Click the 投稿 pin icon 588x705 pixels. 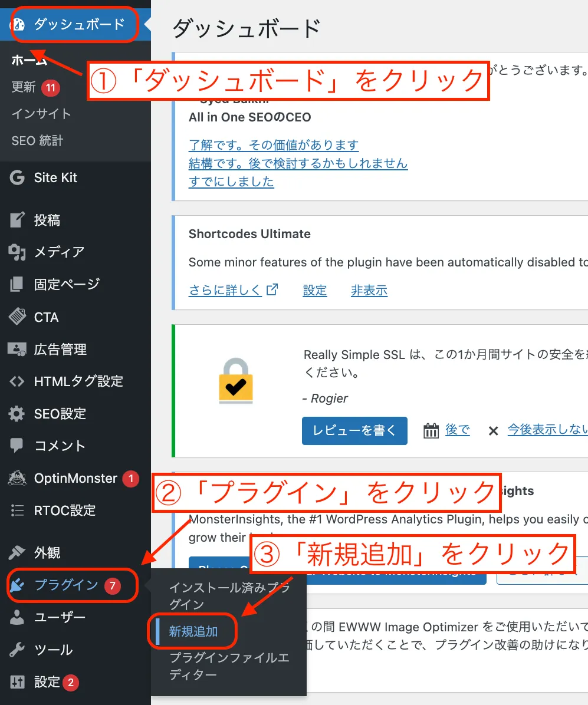[17, 220]
